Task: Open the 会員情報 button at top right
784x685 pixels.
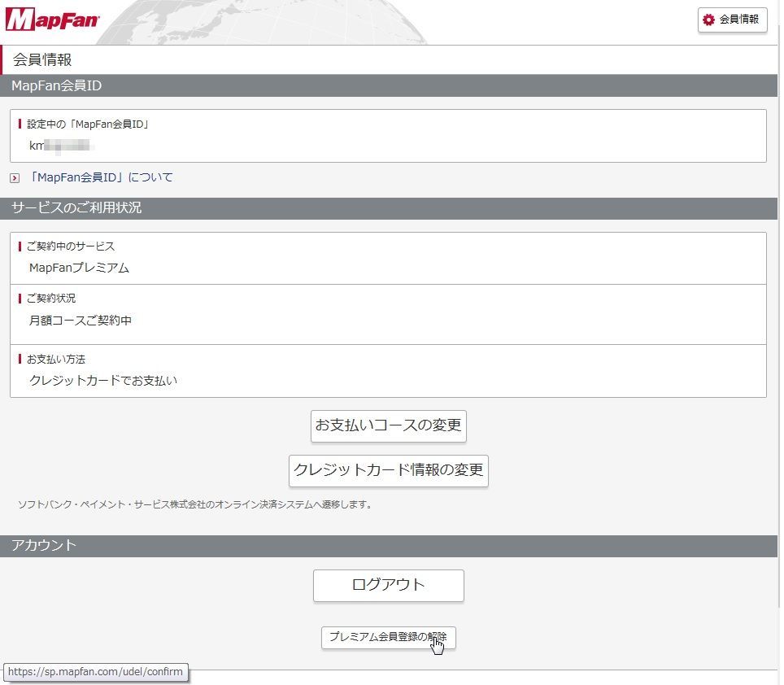Action: (x=733, y=20)
